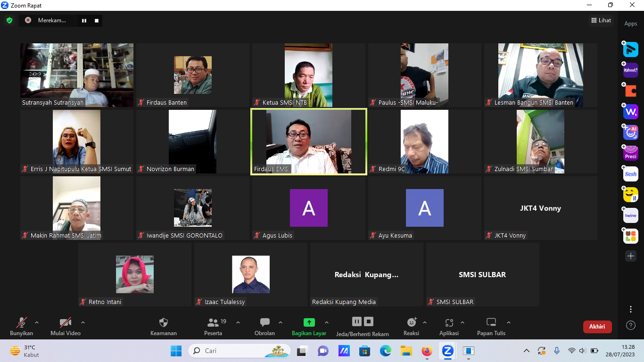644x362 pixels.
Task: Start camera with Mulai Video
Action: click(66, 323)
